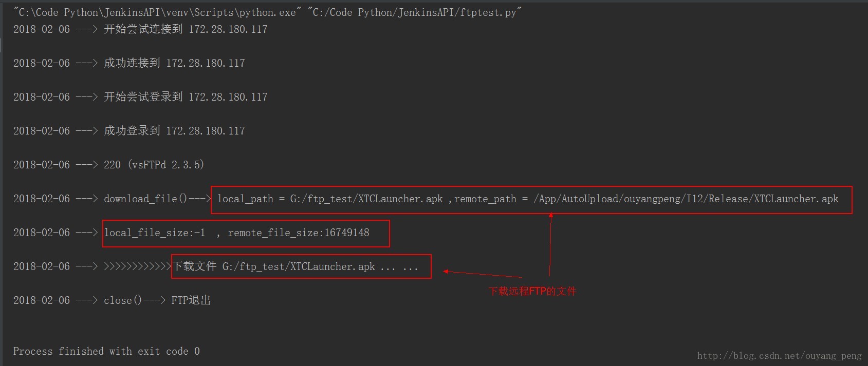868x366 pixels.
Task: Click the date stamp on the close() line
Action: [42, 300]
